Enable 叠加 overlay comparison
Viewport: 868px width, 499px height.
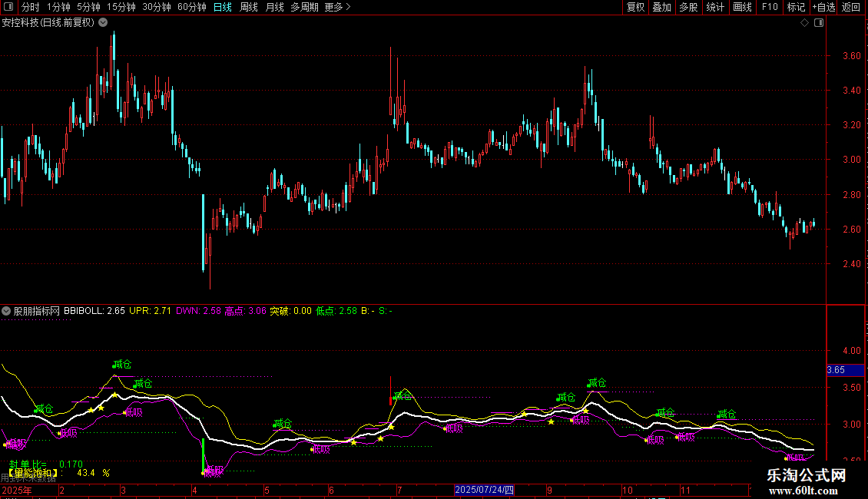tap(661, 7)
